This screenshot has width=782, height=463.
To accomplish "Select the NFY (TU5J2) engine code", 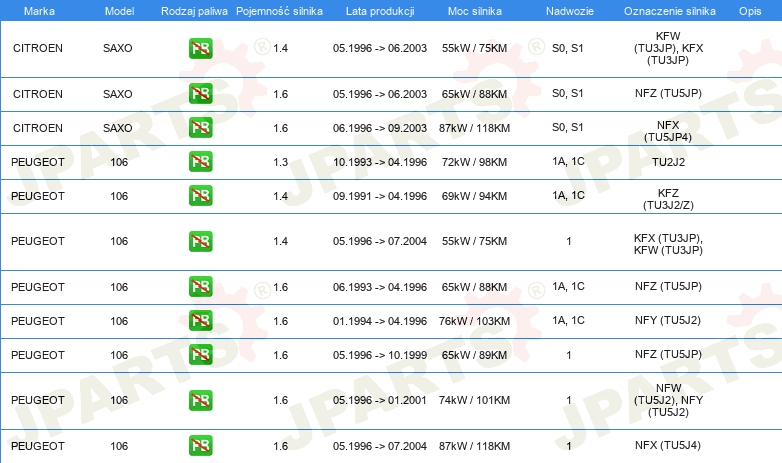I will [668, 320].
